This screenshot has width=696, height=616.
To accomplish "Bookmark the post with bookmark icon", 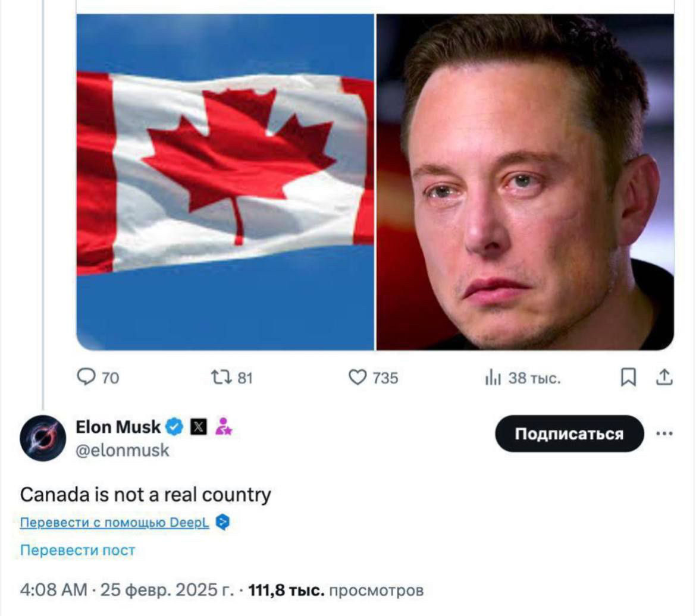I will click(x=628, y=377).
